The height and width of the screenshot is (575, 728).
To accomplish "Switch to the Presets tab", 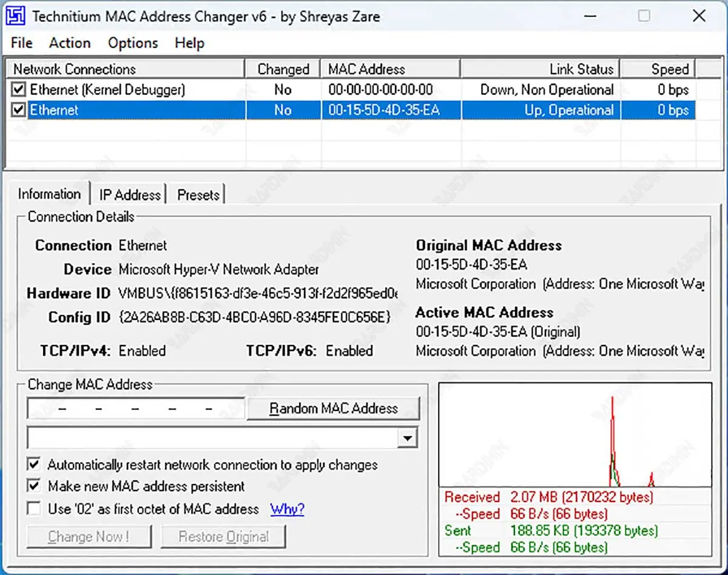I will (x=198, y=195).
